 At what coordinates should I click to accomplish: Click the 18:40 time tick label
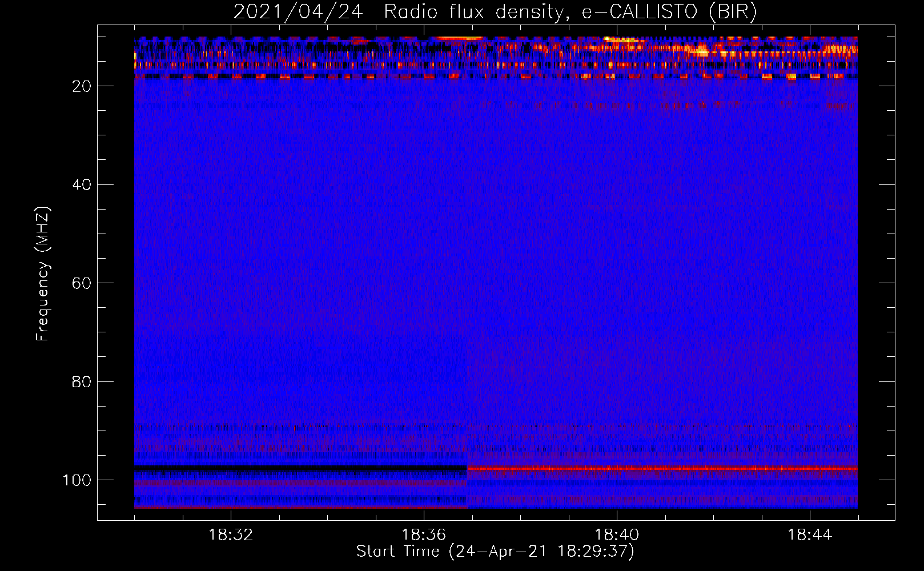617,535
